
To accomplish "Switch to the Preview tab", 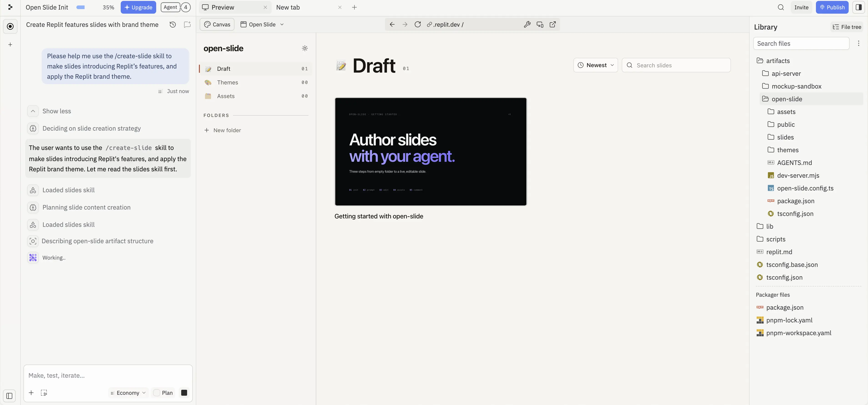I will click(235, 7).
